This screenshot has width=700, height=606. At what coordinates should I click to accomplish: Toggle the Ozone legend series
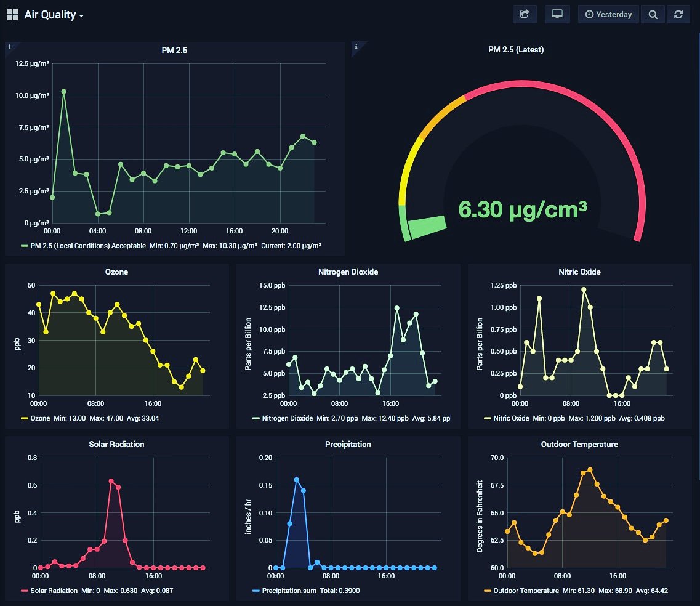pos(40,418)
